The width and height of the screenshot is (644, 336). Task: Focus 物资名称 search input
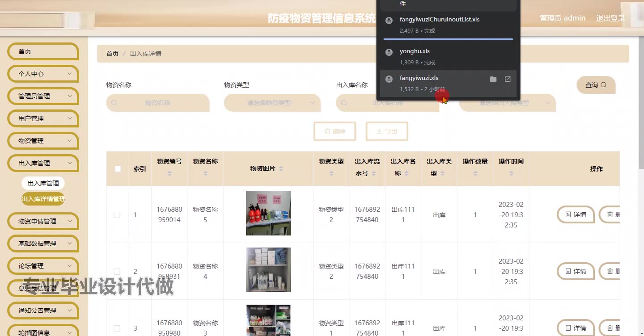(157, 103)
